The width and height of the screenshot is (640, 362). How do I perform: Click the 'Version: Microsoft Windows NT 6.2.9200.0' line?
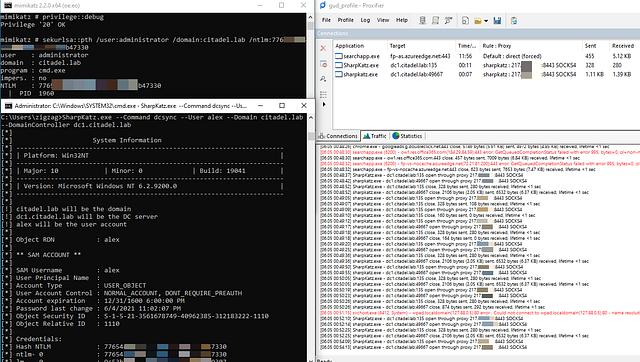(x=100, y=186)
